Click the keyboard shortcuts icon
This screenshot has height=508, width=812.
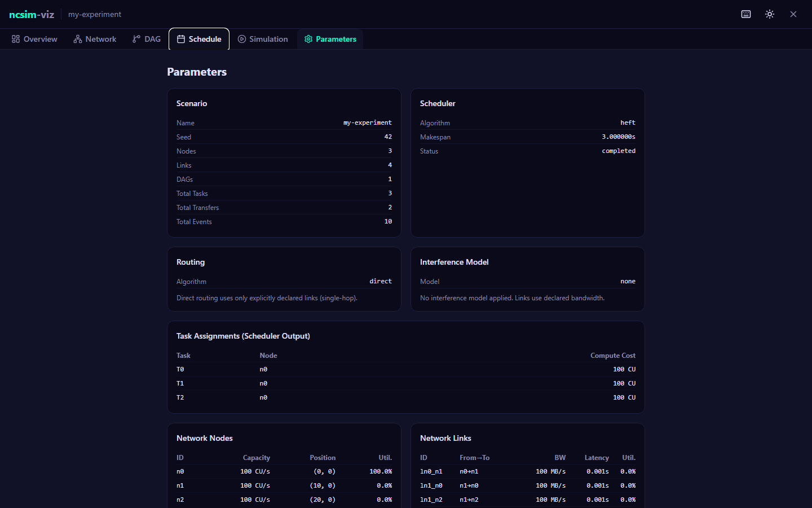746,14
